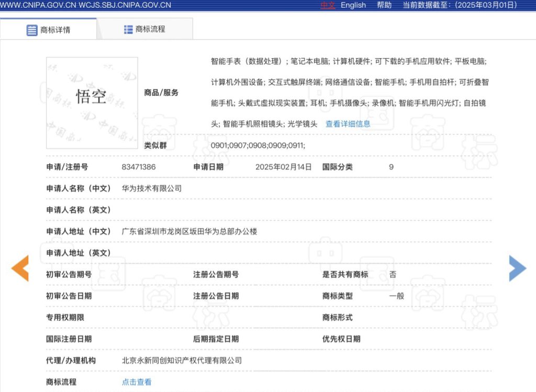Image resolution: width=536 pixels, height=392 pixels.
Task: Open the 商标详情 tab
Action: [x=48, y=29]
